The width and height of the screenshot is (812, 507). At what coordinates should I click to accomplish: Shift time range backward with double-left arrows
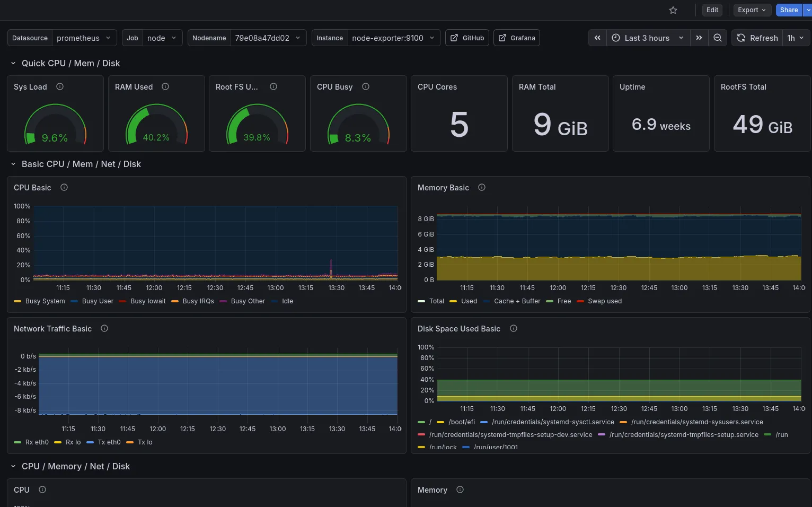pyautogui.click(x=597, y=38)
